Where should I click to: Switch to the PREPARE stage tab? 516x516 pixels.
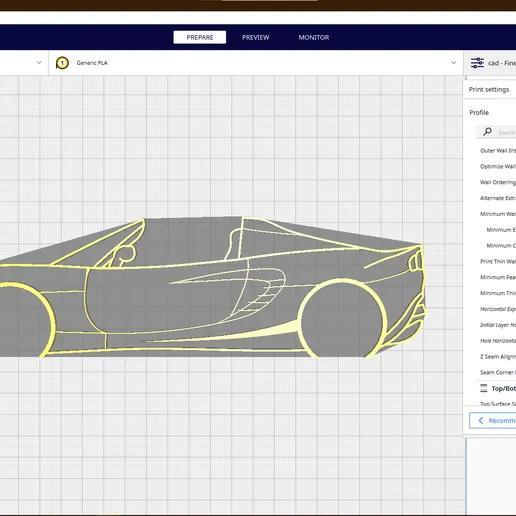pos(200,37)
